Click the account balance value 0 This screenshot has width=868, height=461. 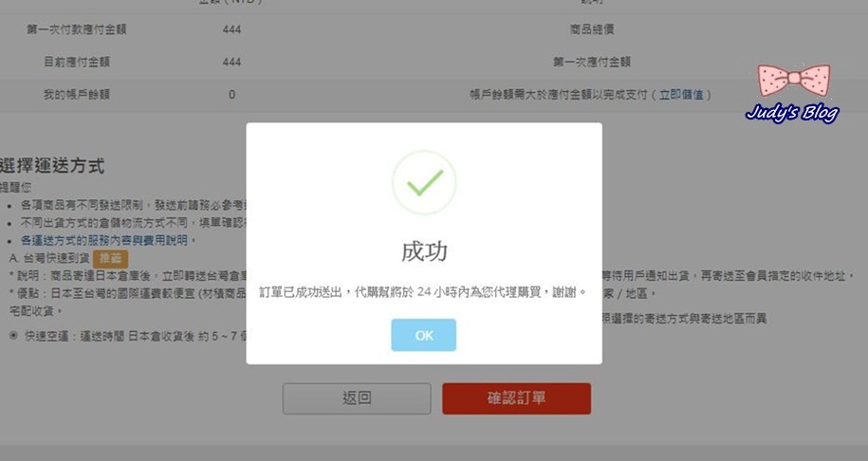tap(231, 95)
